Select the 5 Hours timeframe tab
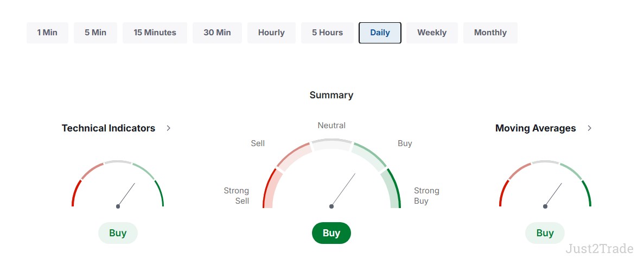644x264 pixels. tap(327, 33)
